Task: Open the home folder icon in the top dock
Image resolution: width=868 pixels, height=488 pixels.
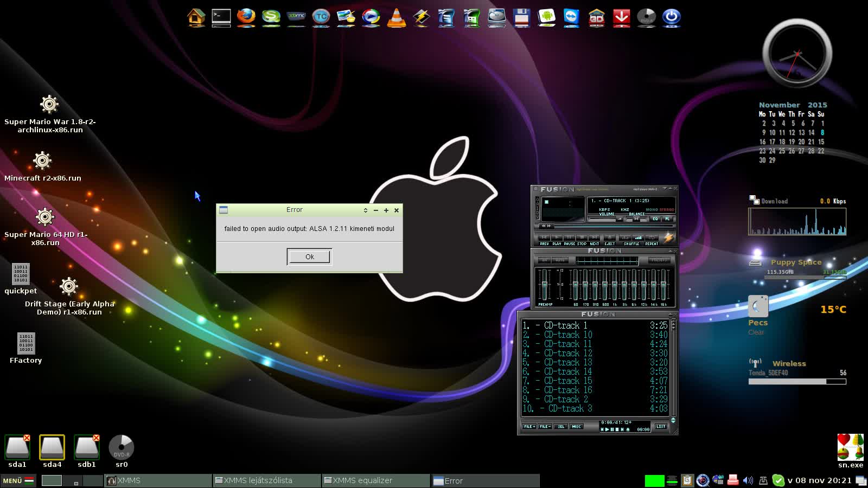Action: tap(196, 17)
